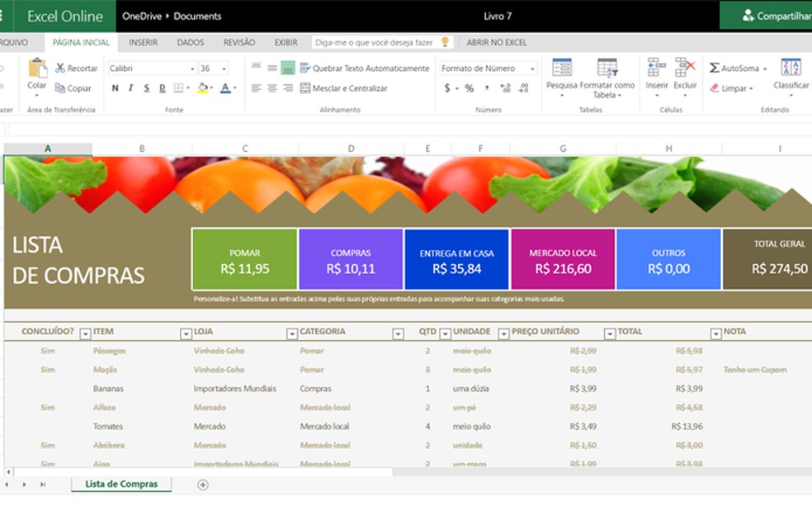
Task: Click the yellow fill color swatch
Action: pos(201,88)
